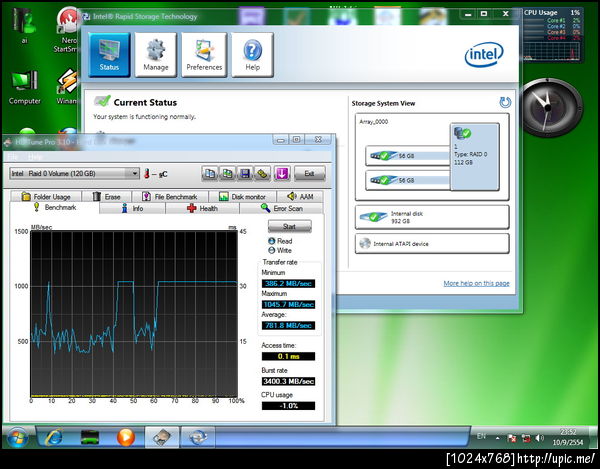The width and height of the screenshot is (600, 469).
Task: Switch to HD Tune taskbar button
Action: click(162, 437)
